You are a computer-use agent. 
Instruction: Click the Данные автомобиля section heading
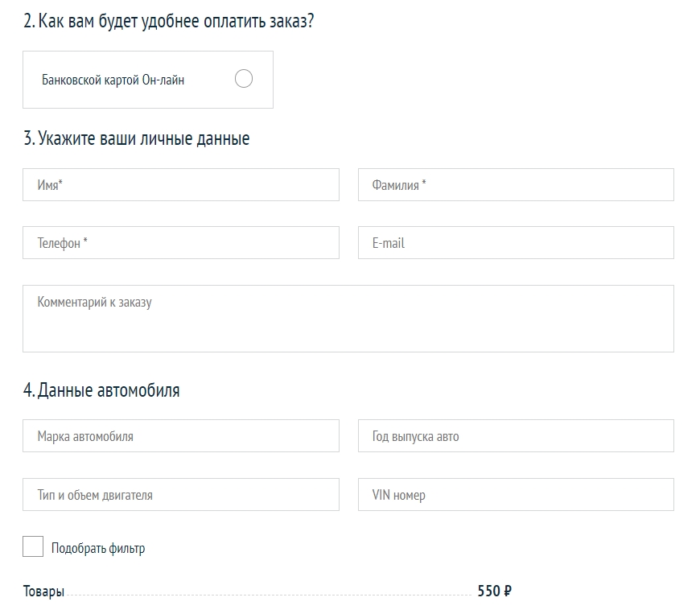click(101, 389)
